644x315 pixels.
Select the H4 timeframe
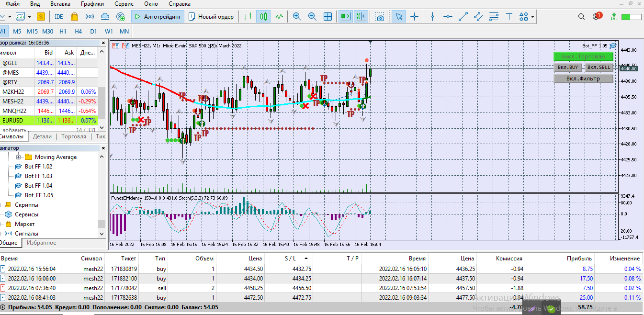coord(79,32)
